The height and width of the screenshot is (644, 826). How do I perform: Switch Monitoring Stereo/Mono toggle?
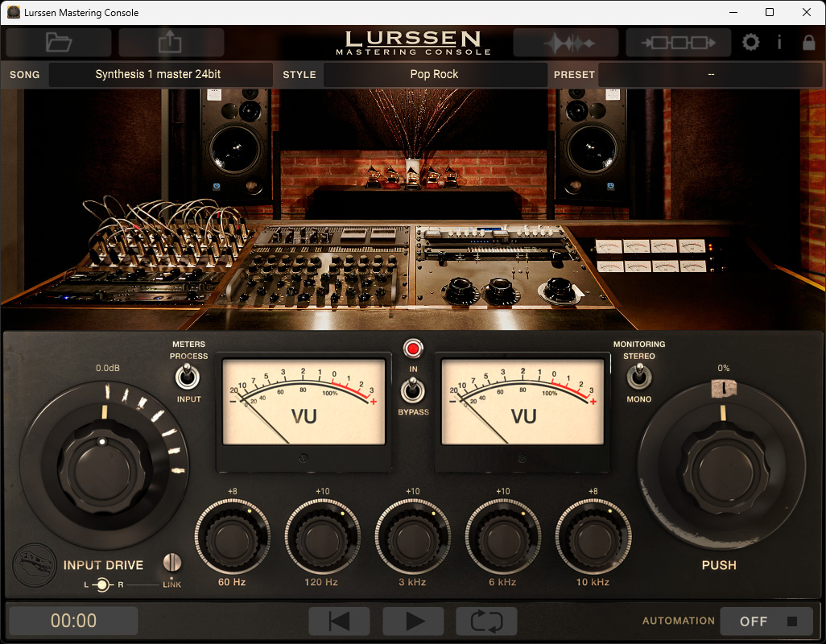tap(639, 377)
